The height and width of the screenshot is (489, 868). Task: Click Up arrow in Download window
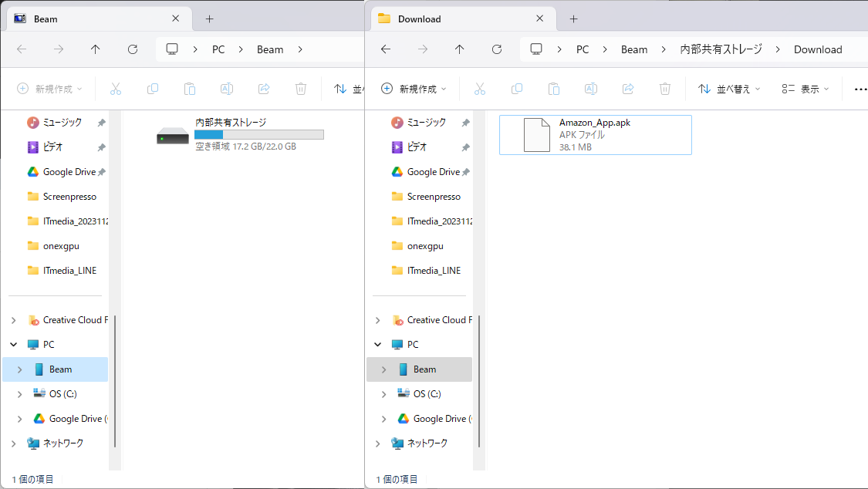coord(460,49)
